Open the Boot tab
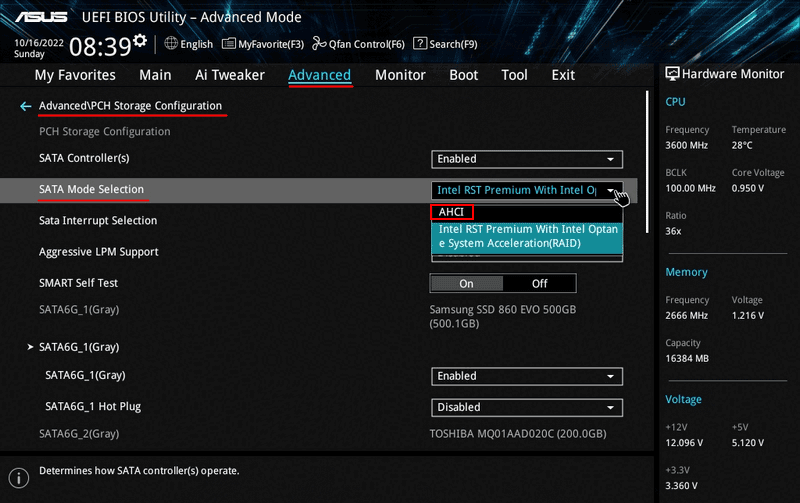The width and height of the screenshot is (800, 503). 463,75
